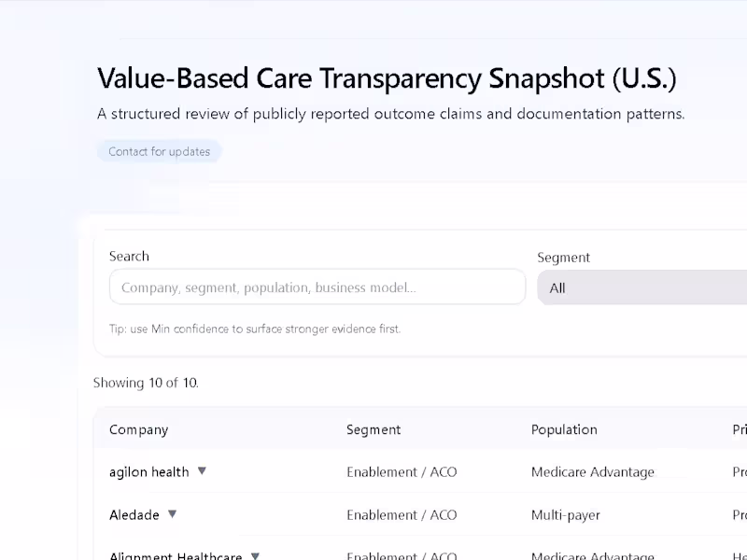Click the Showing 10 of 10 count
The image size is (747, 560).
[146, 383]
